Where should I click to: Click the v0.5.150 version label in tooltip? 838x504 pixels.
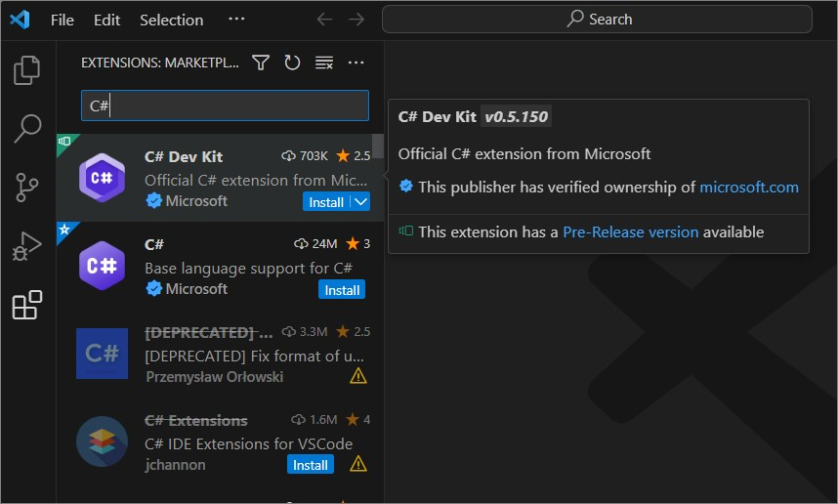(x=517, y=116)
